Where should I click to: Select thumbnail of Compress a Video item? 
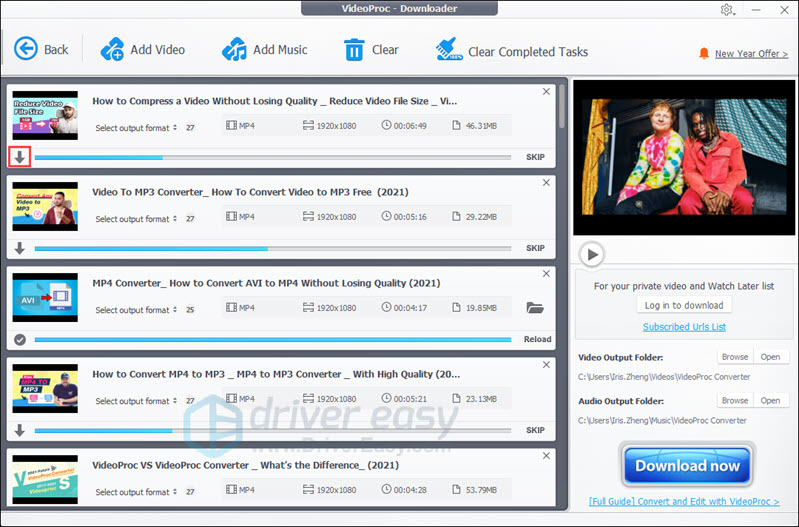pos(45,116)
